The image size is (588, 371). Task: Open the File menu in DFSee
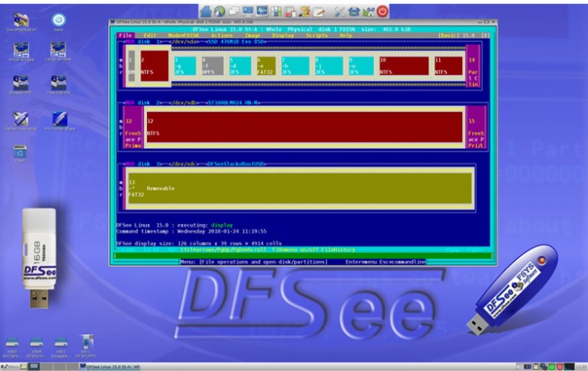coord(125,35)
